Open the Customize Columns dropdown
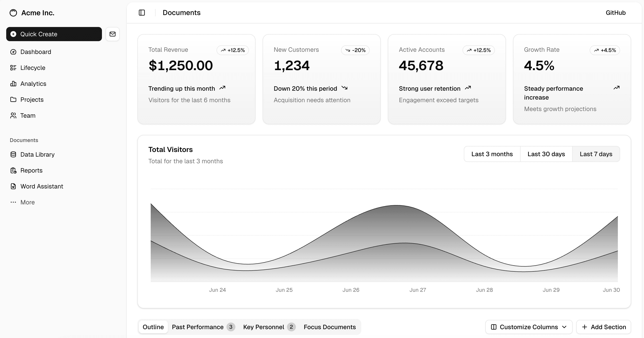This screenshot has width=644, height=338. [528, 327]
